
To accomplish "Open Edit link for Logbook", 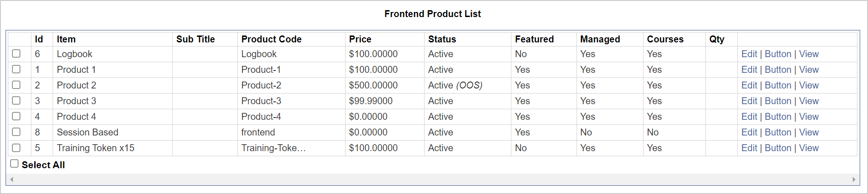I will pos(749,54).
